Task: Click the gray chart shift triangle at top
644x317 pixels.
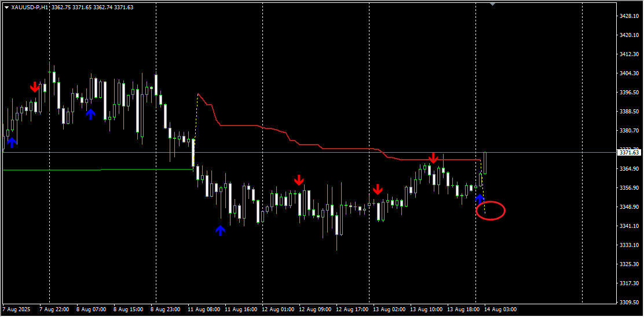Action: pyautogui.click(x=492, y=4)
